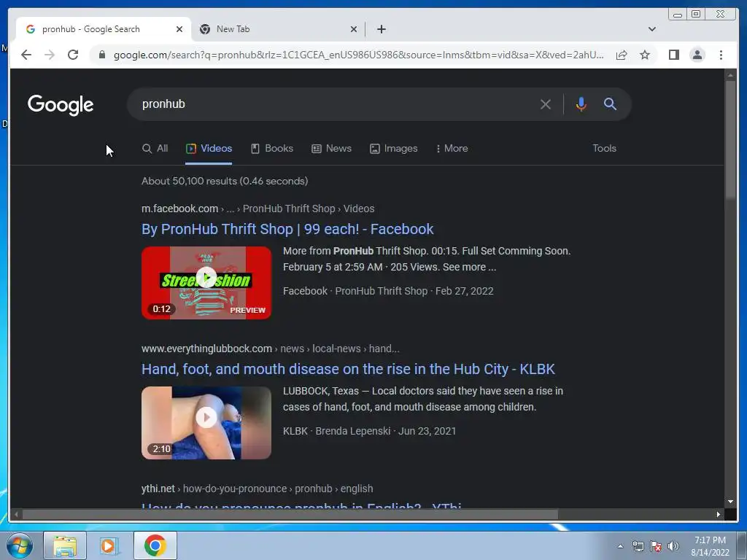Click the address bar URL
Image resolution: width=747 pixels, height=560 pixels.
click(x=358, y=55)
